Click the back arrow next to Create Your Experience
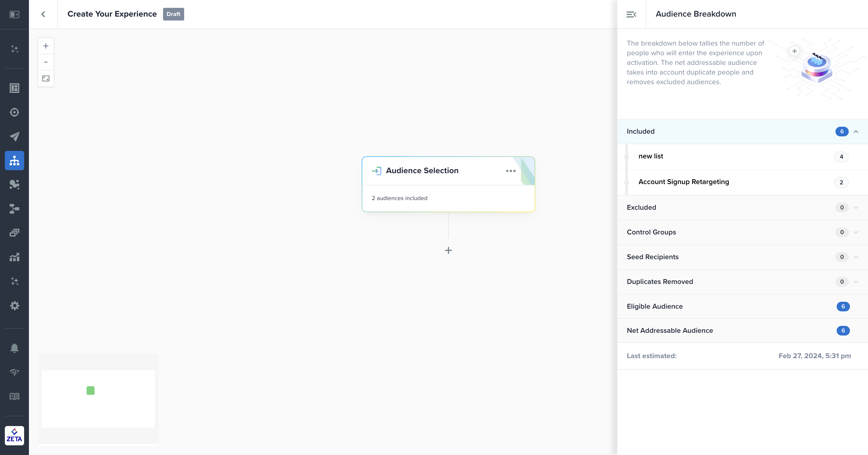The width and height of the screenshot is (868, 455). [43, 14]
